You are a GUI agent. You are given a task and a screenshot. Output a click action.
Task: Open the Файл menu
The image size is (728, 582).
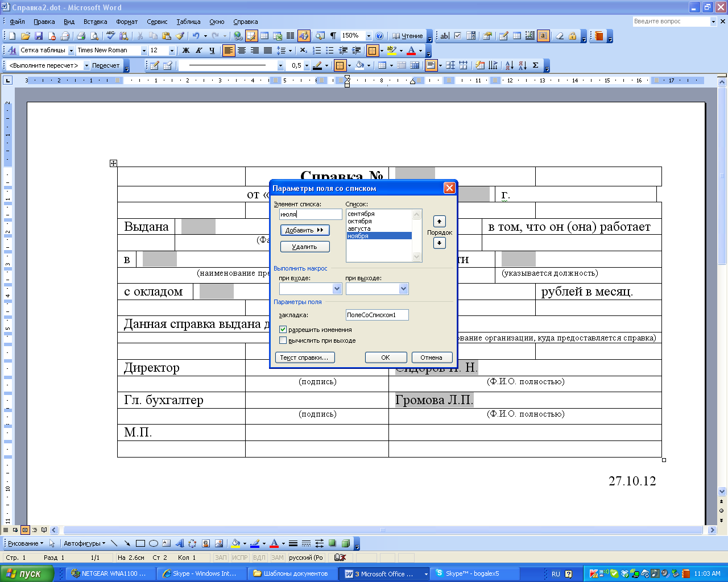pyautogui.click(x=17, y=22)
